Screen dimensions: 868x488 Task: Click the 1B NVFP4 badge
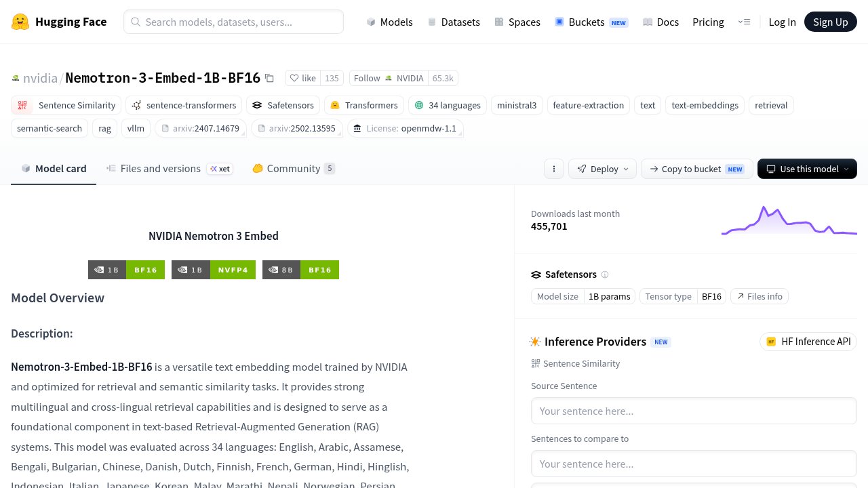(x=214, y=270)
